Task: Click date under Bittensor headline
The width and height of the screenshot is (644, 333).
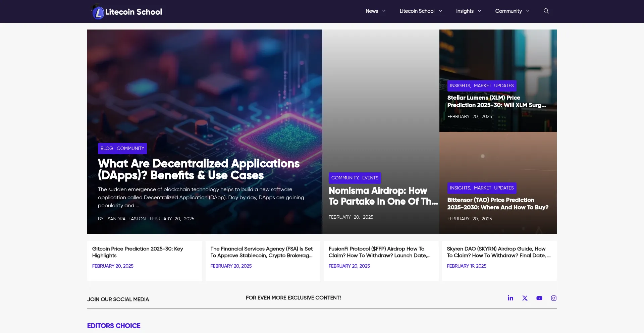Action: [x=470, y=219]
